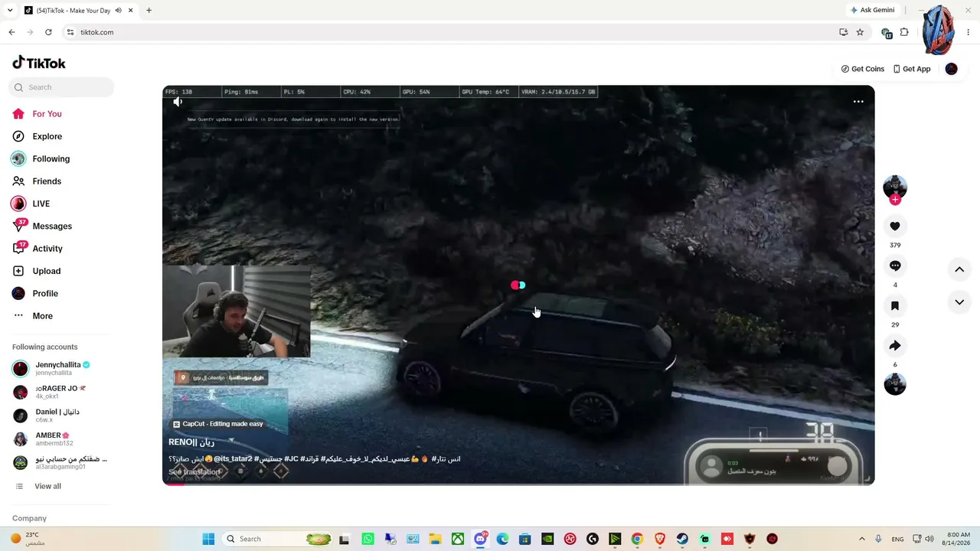980x551 pixels.
Task: Open the spinning sound disc
Action: [895, 384]
